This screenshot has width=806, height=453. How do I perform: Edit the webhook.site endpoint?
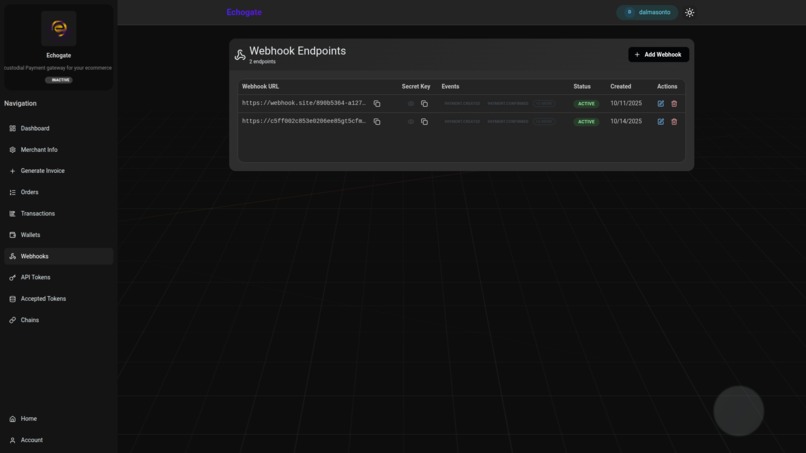point(661,103)
